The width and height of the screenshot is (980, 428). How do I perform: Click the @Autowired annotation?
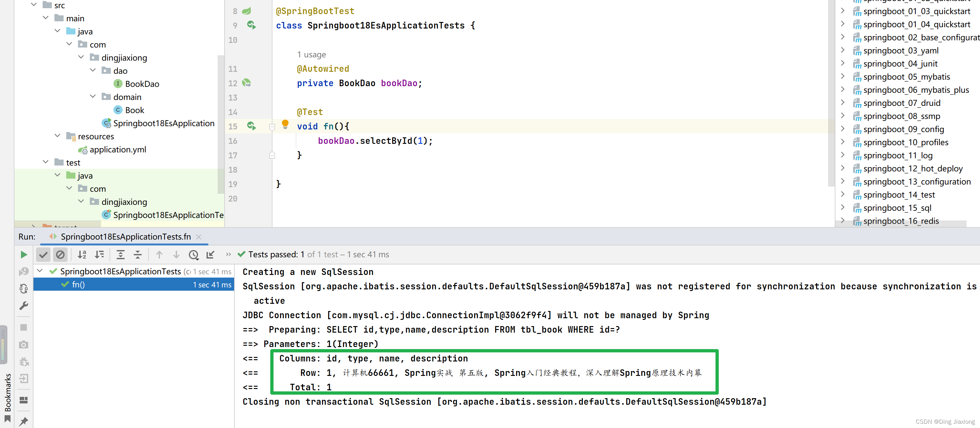click(x=323, y=69)
